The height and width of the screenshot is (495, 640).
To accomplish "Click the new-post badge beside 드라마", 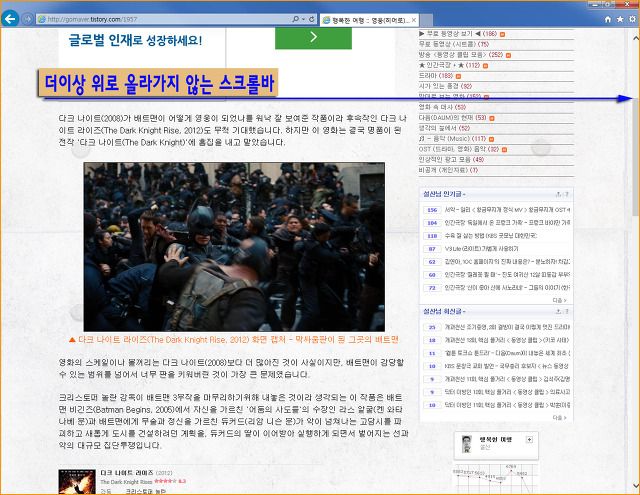I will (458, 76).
